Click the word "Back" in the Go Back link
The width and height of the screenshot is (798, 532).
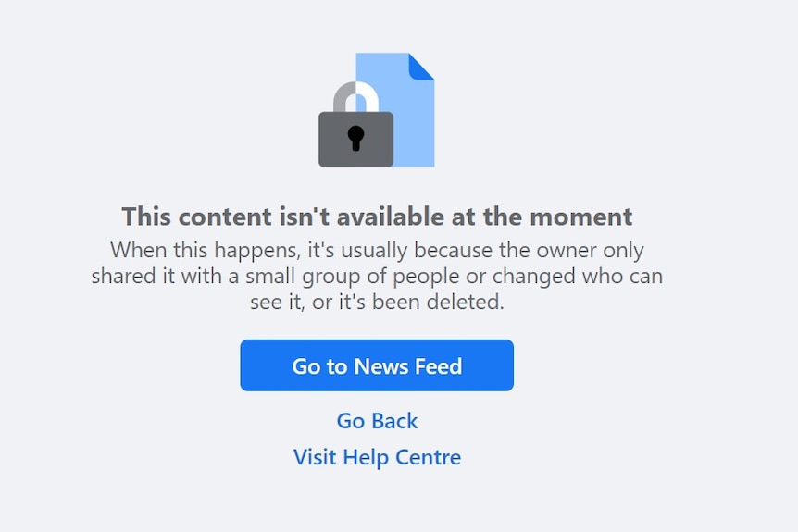394,421
